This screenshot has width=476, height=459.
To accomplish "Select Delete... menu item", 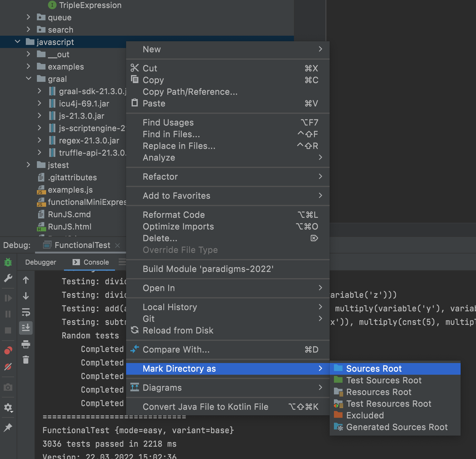I will [228, 238].
